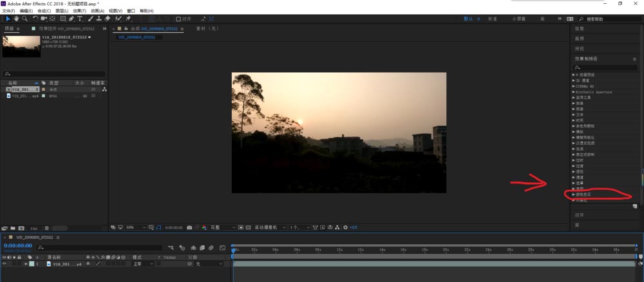This screenshot has height=282, width=644.
Task: Select the Hand tool in toolbar
Action: point(17,19)
